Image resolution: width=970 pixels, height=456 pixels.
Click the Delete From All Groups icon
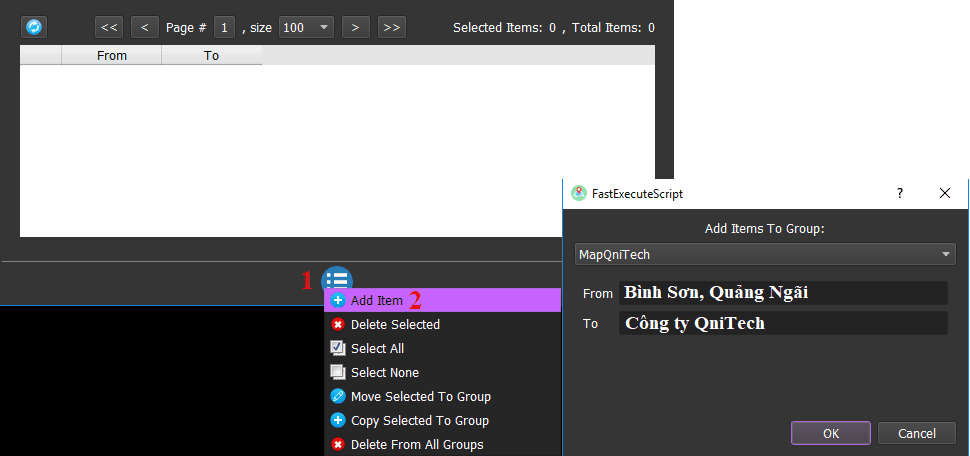(338, 444)
